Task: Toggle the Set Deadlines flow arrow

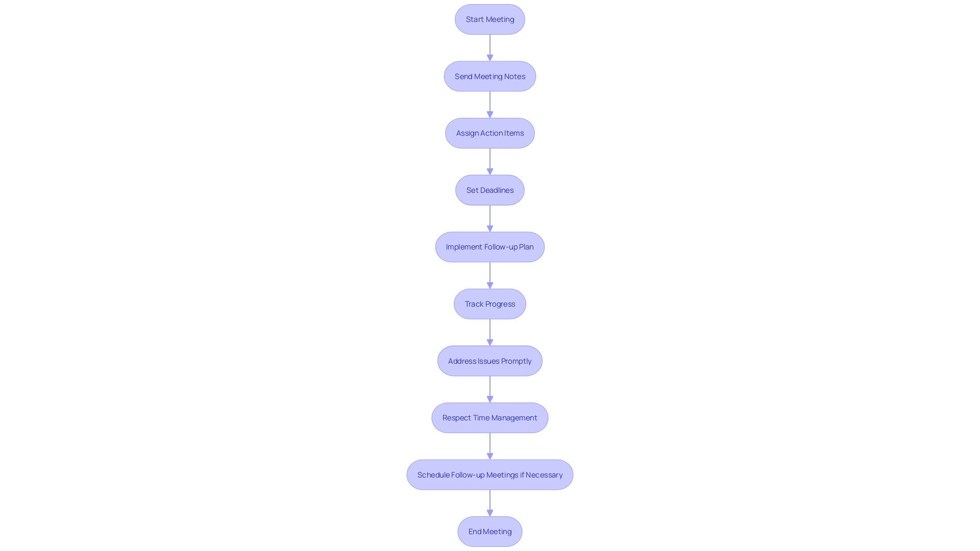Action: 489,218
